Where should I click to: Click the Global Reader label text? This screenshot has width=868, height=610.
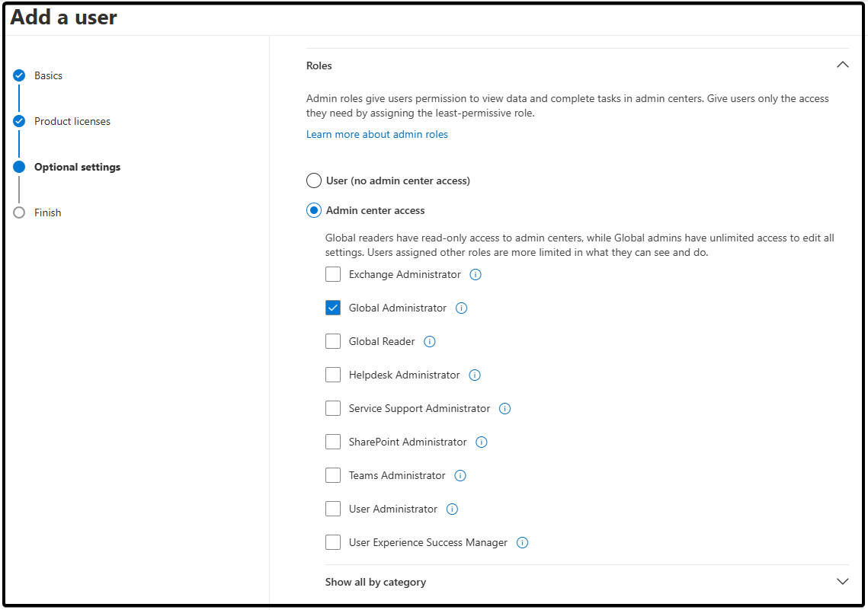click(x=382, y=342)
